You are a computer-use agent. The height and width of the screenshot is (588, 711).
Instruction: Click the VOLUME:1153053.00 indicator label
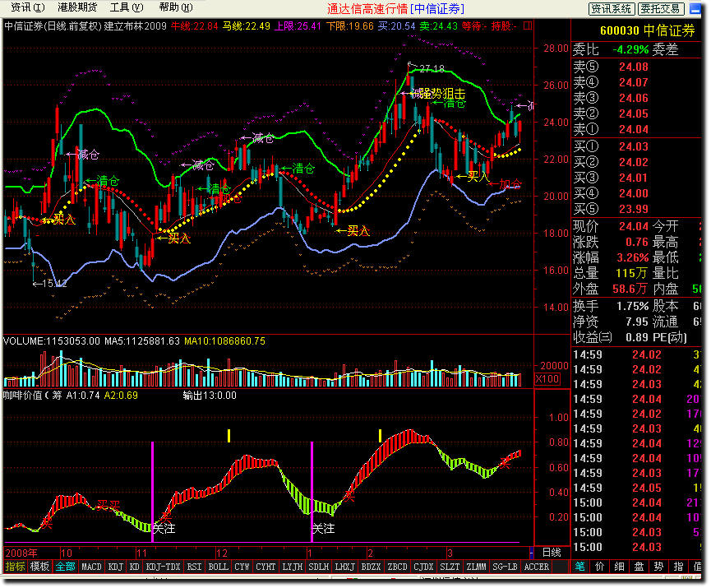pyautogui.click(x=51, y=341)
